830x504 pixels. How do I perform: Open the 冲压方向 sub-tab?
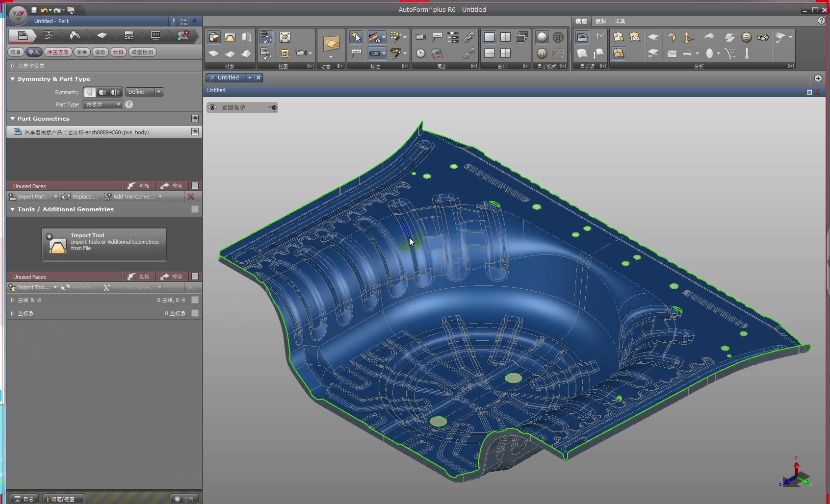[x=58, y=52]
